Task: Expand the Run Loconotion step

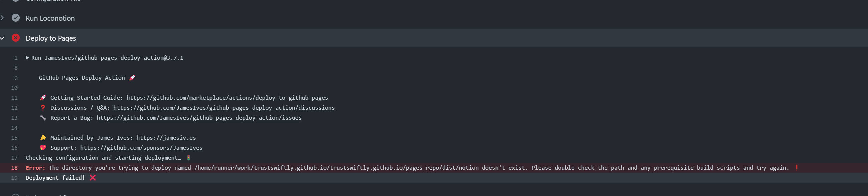Action: click(3, 18)
